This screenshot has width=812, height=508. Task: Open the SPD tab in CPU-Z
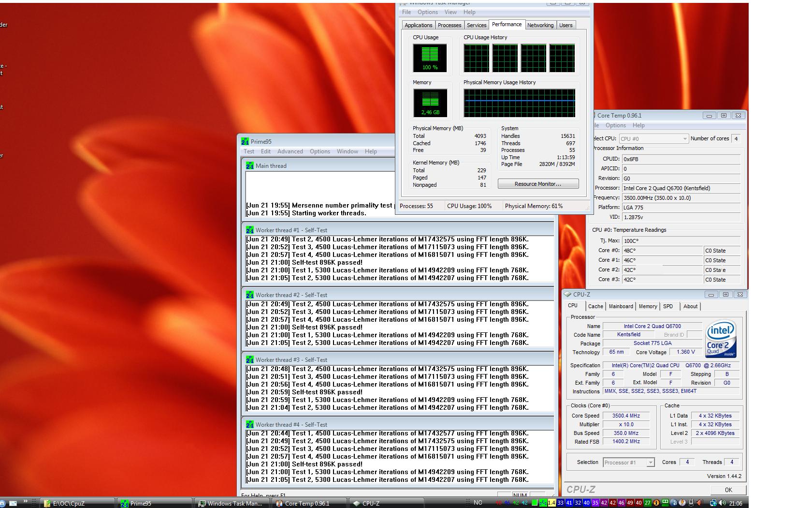coord(668,306)
